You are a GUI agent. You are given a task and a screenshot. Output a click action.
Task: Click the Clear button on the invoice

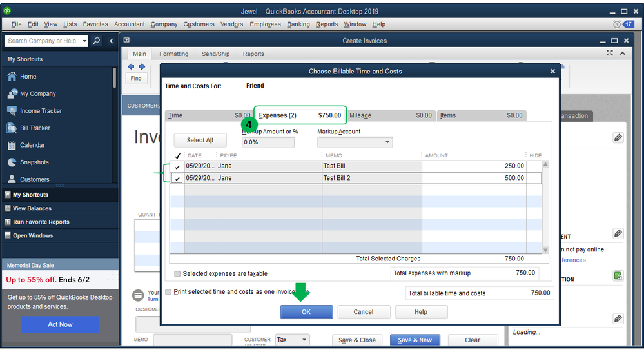[x=473, y=340]
